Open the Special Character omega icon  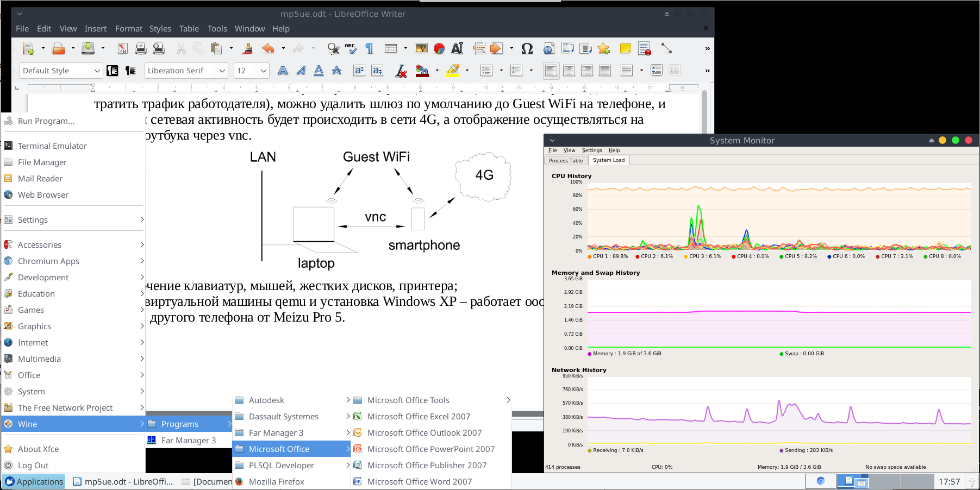527,48
